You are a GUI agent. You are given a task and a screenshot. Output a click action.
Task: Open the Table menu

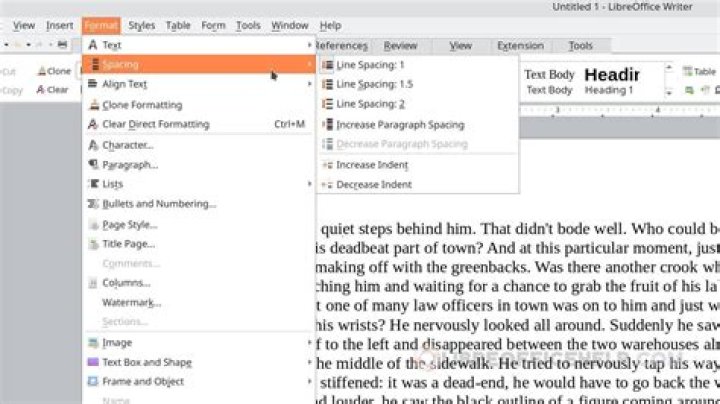[x=178, y=26]
